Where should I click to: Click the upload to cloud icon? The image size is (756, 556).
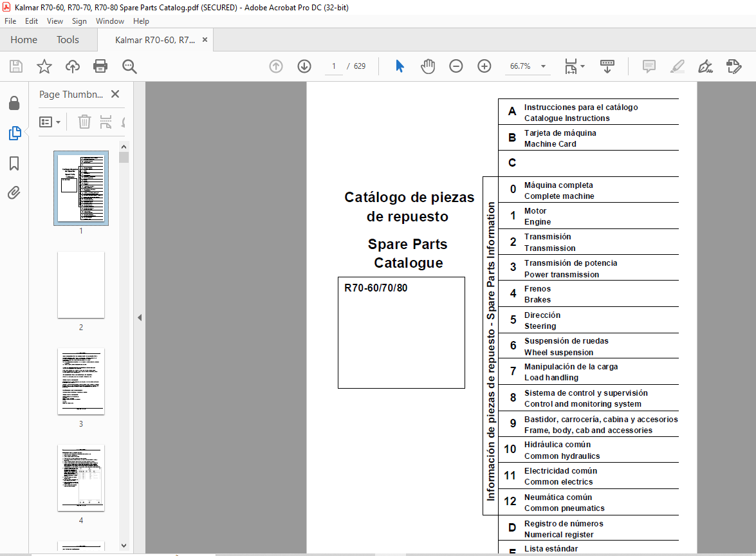click(73, 66)
